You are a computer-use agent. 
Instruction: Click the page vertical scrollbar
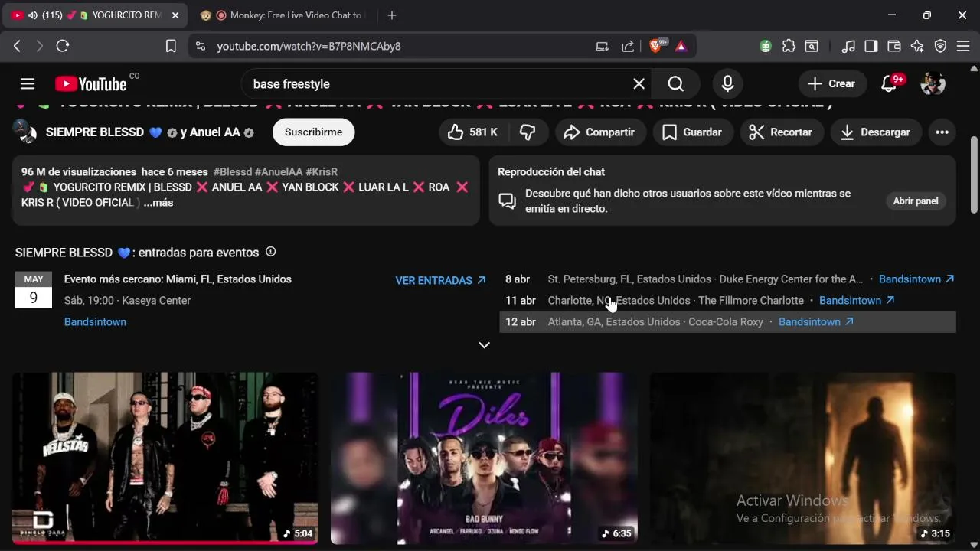click(974, 174)
